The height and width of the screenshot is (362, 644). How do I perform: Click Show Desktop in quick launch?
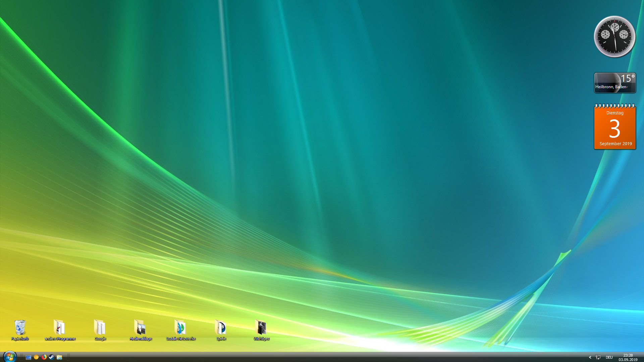29,357
